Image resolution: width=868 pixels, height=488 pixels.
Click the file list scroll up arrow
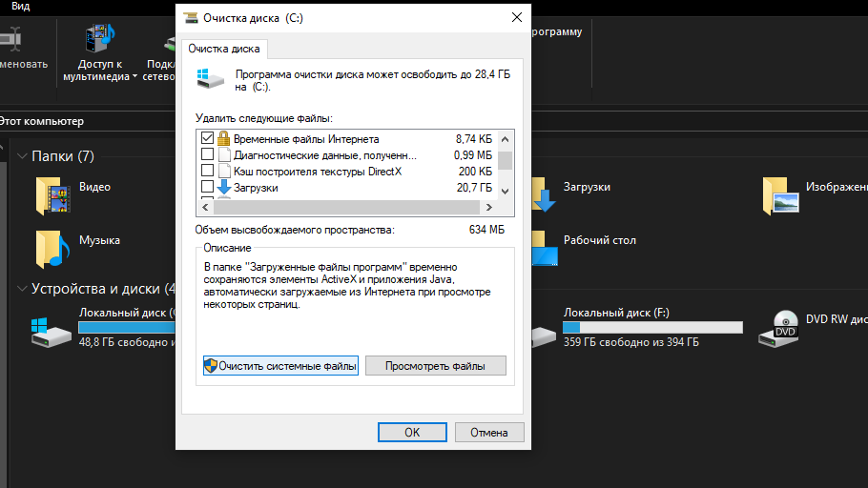(505, 139)
